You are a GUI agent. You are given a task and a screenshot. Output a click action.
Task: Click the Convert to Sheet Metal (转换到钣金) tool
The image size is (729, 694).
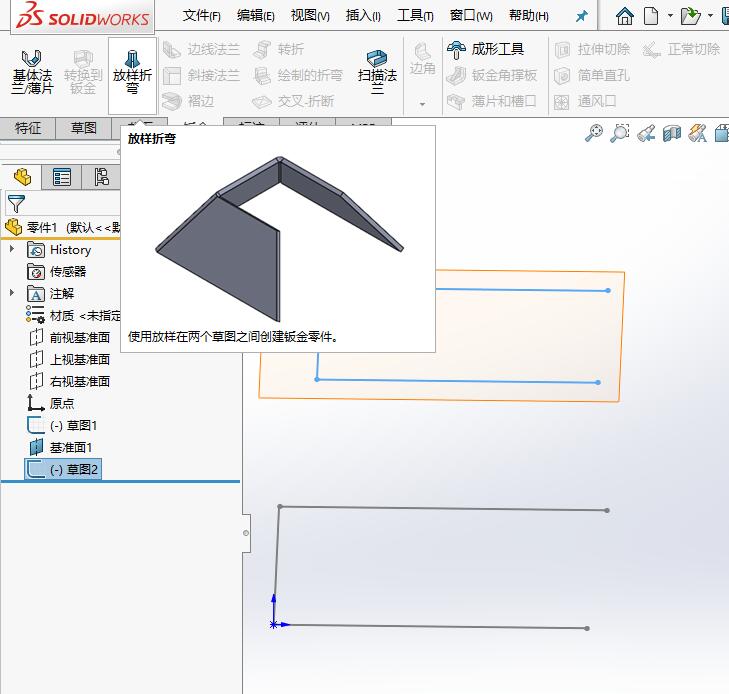point(83,73)
